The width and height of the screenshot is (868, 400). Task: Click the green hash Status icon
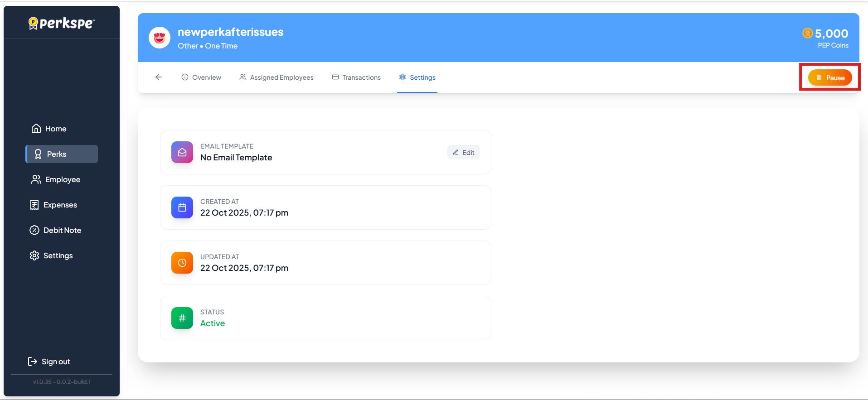click(182, 318)
